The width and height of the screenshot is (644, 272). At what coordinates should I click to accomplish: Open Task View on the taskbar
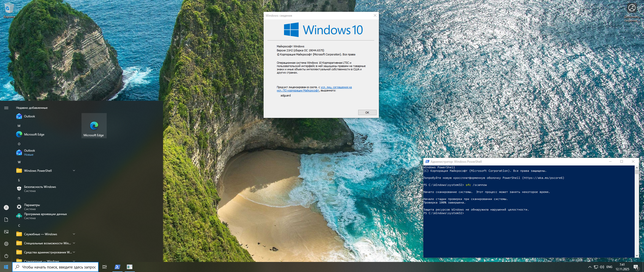(x=105, y=267)
